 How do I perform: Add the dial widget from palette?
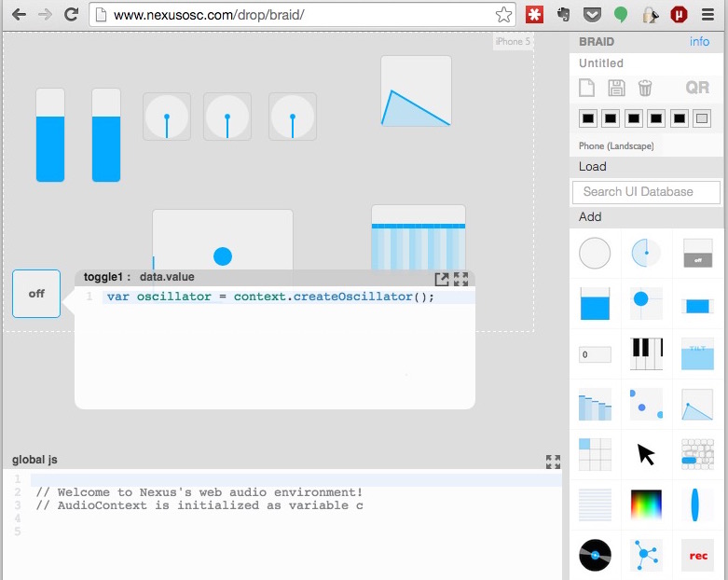pyautogui.click(x=646, y=253)
